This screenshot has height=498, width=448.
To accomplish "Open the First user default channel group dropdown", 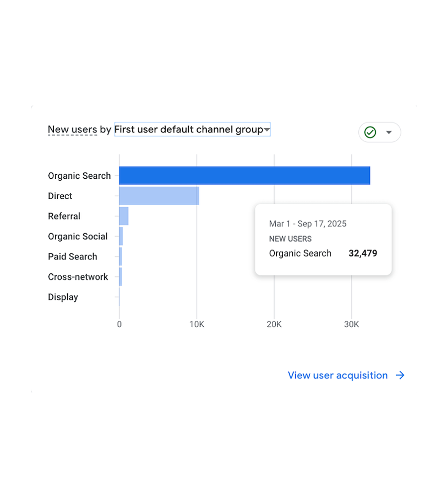I will pos(193,129).
